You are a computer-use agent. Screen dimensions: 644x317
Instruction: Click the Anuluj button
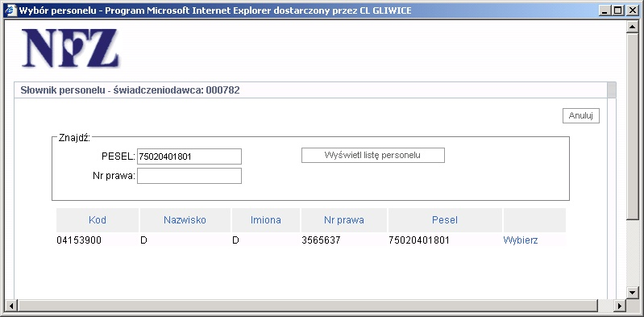click(581, 116)
